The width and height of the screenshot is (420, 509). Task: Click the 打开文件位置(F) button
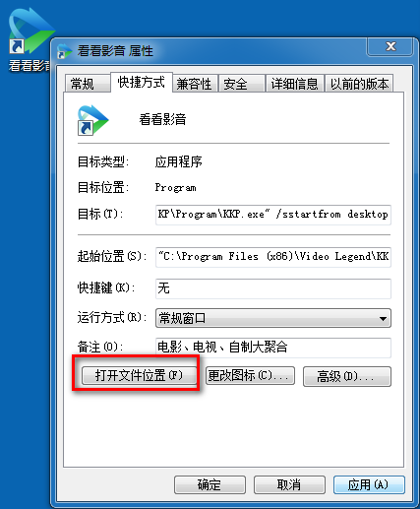(139, 375)
